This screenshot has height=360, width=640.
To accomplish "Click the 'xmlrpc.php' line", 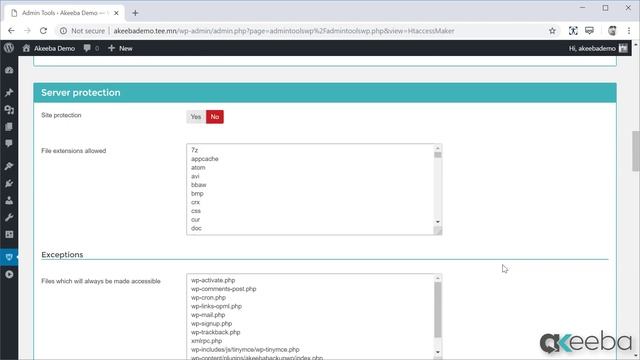I will pyautogui.click(x=207, y=341).
